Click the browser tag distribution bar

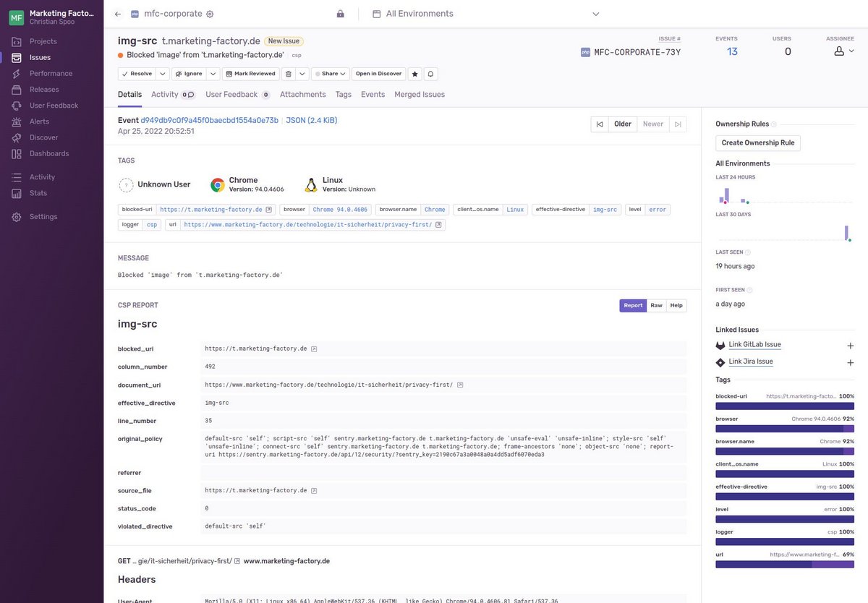[784, 429]
